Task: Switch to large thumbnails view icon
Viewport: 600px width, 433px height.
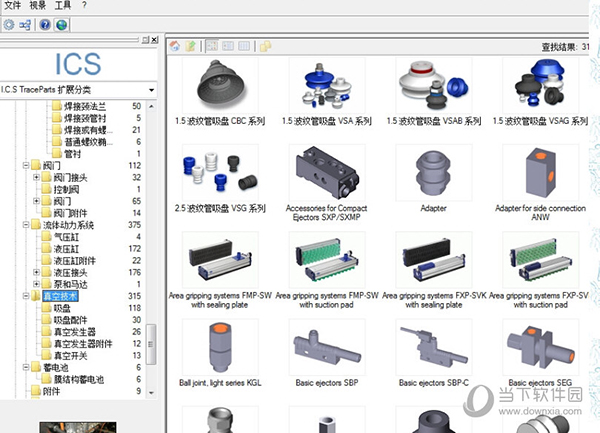Action: pos(212,46)
